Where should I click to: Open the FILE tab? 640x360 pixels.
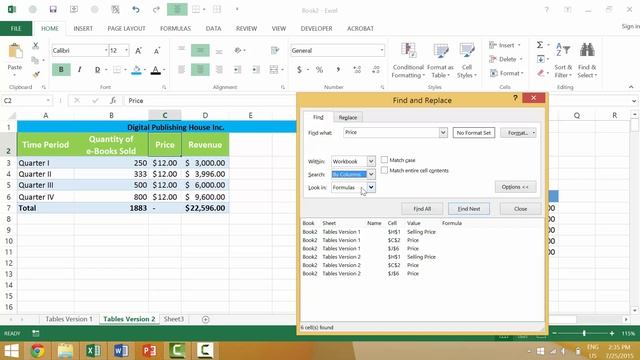[x=16, y=29]
